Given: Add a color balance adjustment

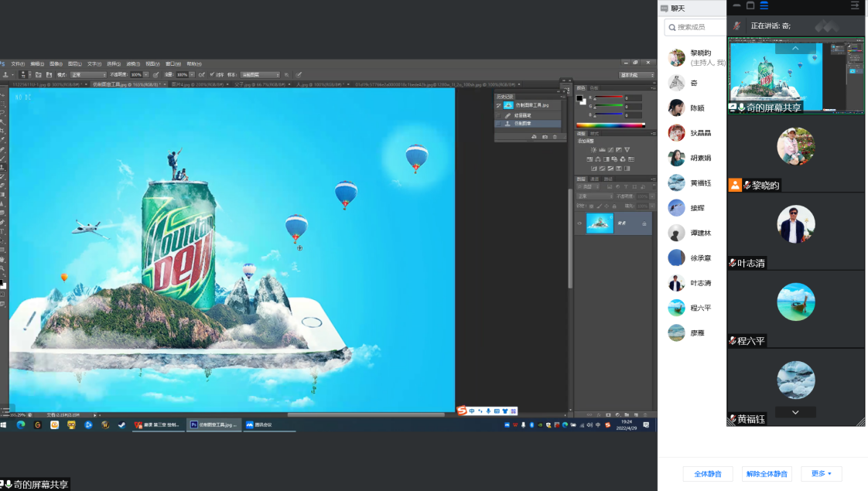Looking at the screenshot, I should point(598,159).
